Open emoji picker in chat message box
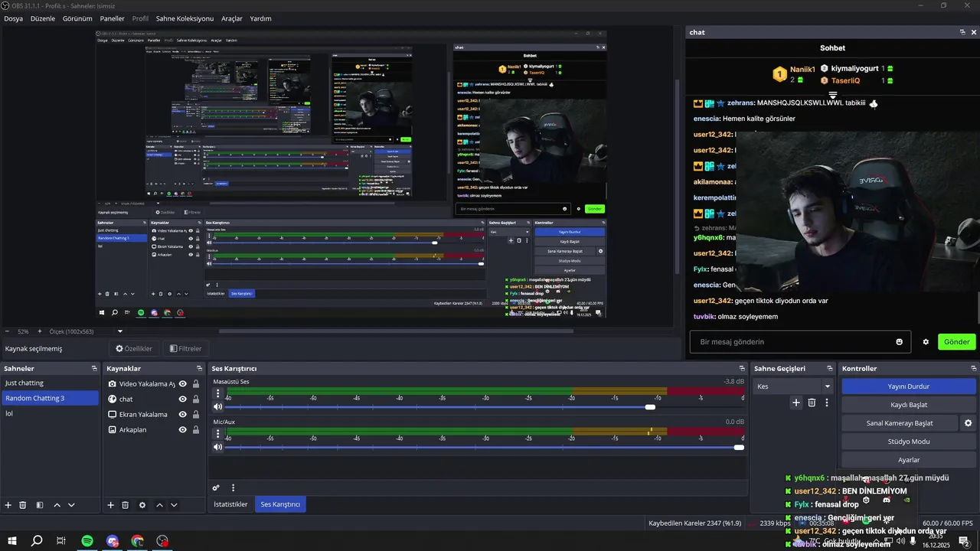 (x=899, y=342)
